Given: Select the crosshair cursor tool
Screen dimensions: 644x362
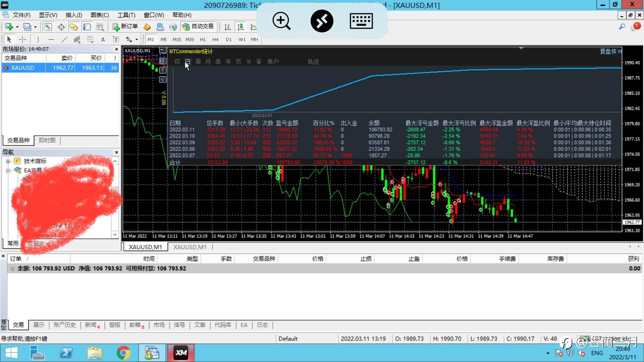Looking at the screenshot, I should pos(22,39).
